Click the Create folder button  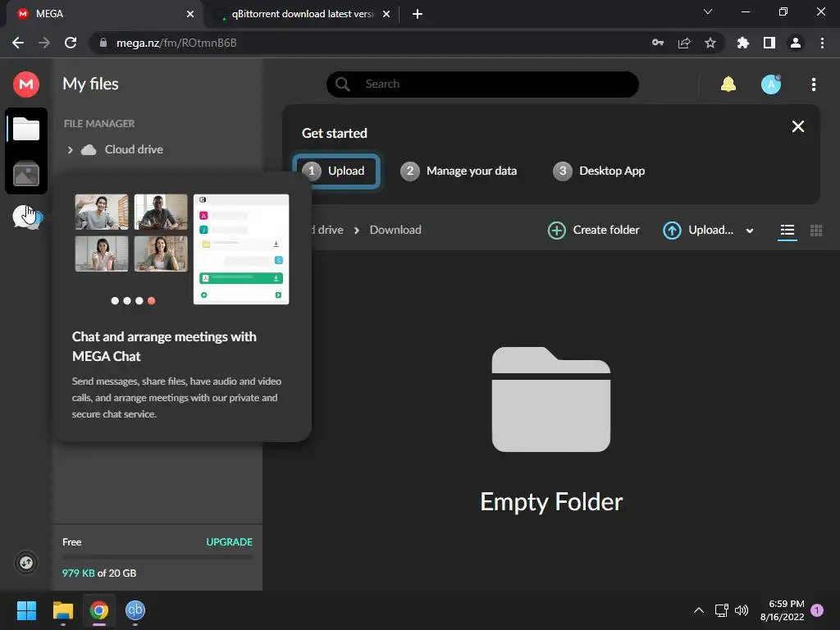594,231
